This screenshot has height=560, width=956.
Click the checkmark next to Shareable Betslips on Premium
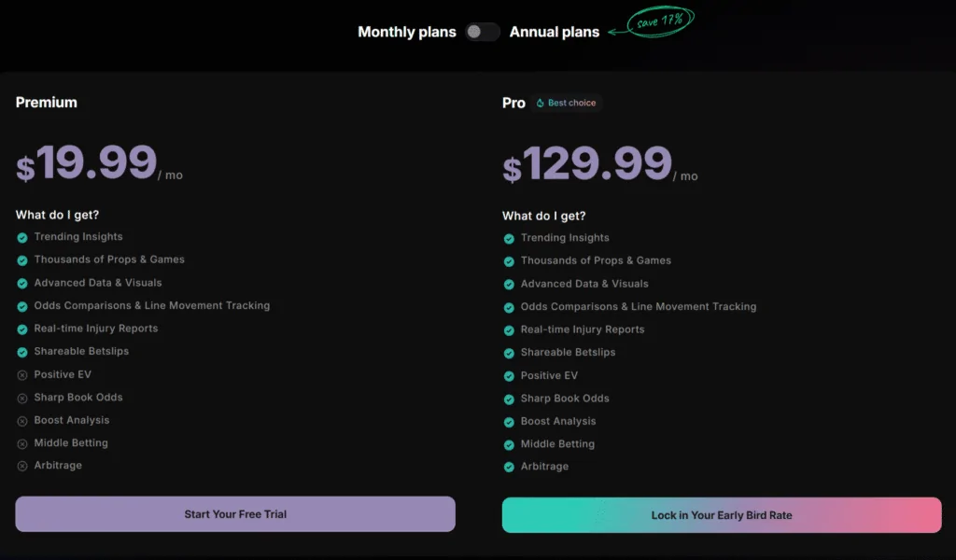pos(21,351)
